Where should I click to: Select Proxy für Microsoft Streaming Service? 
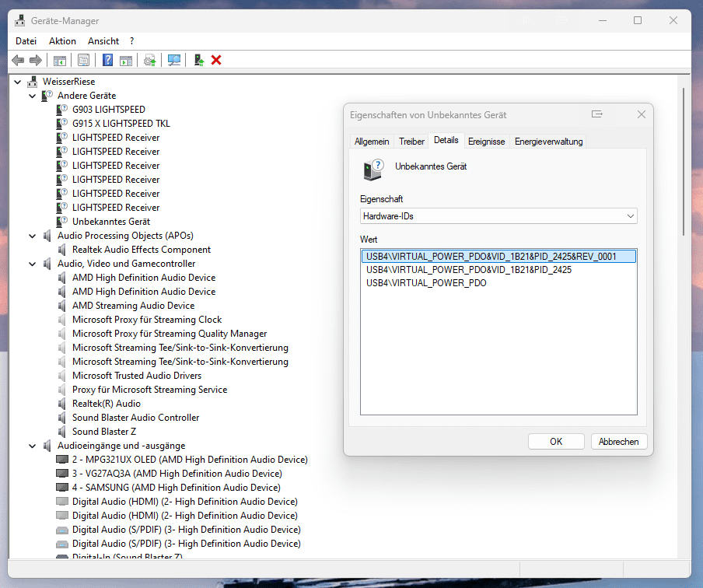tap(149, 390)
